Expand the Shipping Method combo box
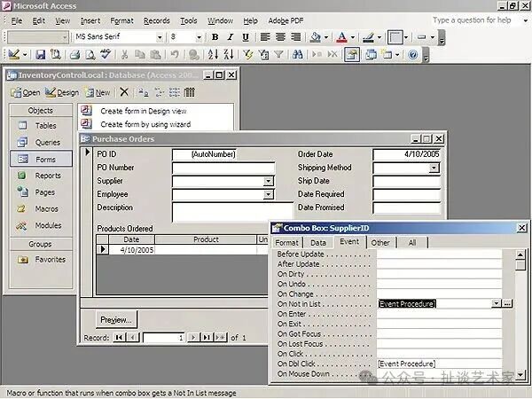The width and height of the screenshot is (532, 399). [434, 168]
